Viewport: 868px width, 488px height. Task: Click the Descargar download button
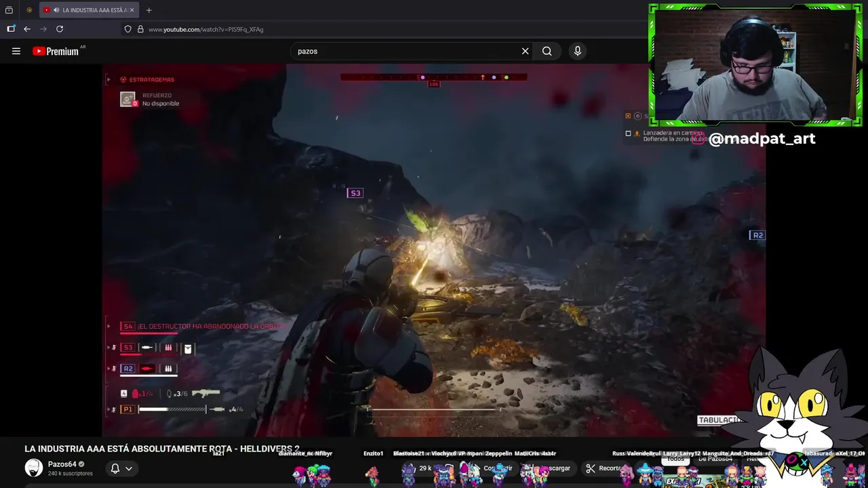(x=553, y=468)
